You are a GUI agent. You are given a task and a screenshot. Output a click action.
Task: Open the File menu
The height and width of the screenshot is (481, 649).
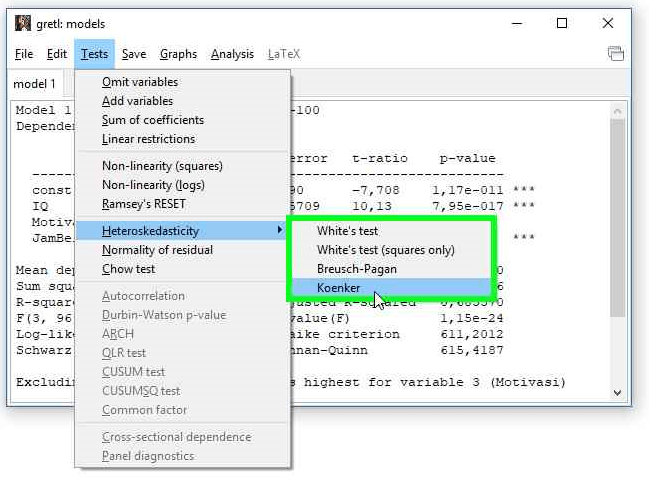point(24,54)
